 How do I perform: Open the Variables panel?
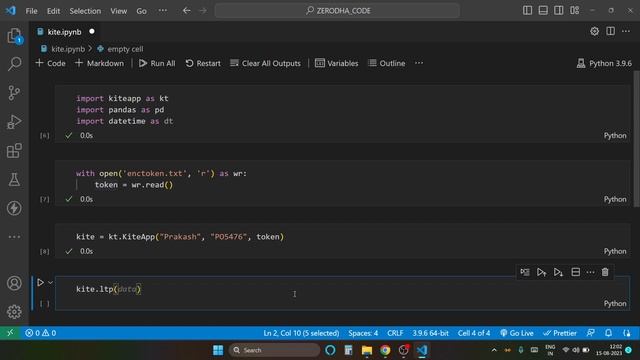coord(337,63)
